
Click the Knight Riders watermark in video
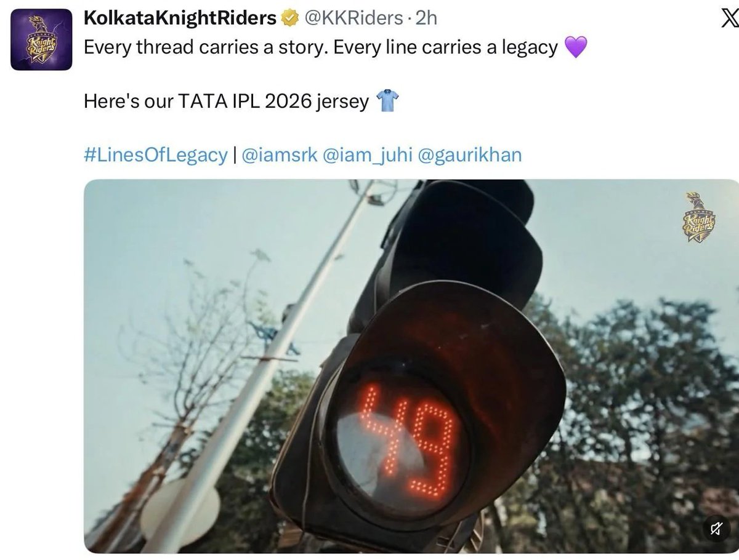(x=698, y=217)
